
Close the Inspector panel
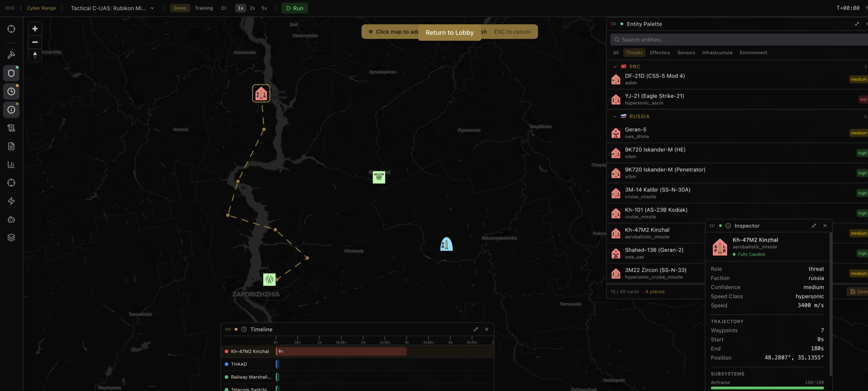(825, 226)
